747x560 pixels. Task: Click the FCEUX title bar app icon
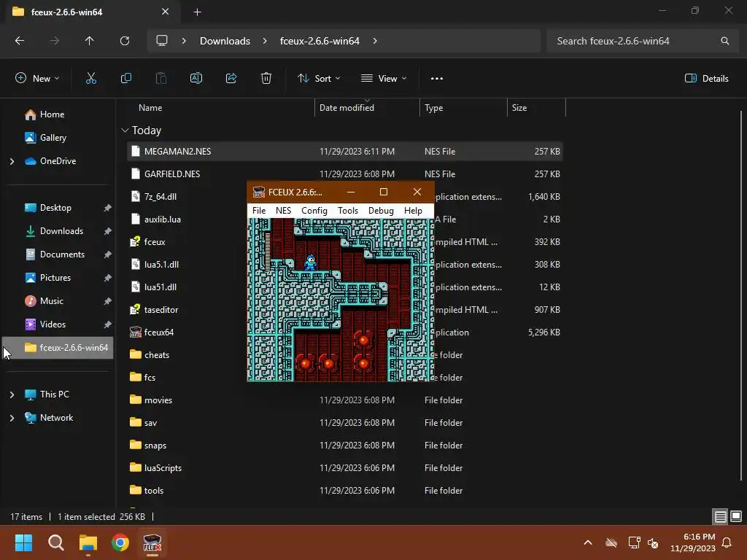[x=259, y=192]
